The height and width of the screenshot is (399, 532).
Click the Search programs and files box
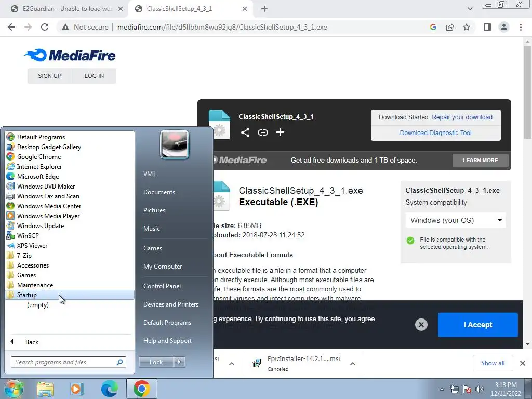tap(69, 362)
